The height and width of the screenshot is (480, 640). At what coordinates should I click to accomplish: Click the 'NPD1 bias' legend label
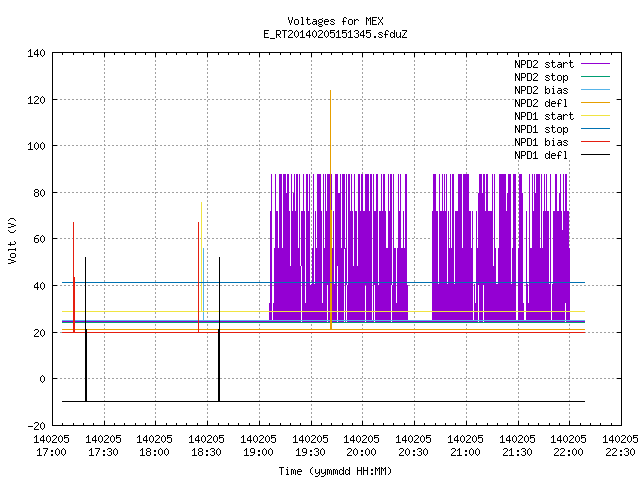click(541, 142)
